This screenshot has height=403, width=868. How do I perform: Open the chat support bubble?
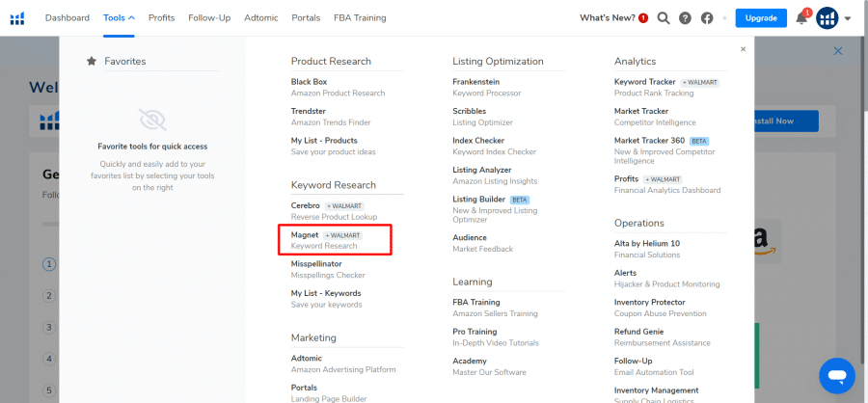click(x=837, y=376)
